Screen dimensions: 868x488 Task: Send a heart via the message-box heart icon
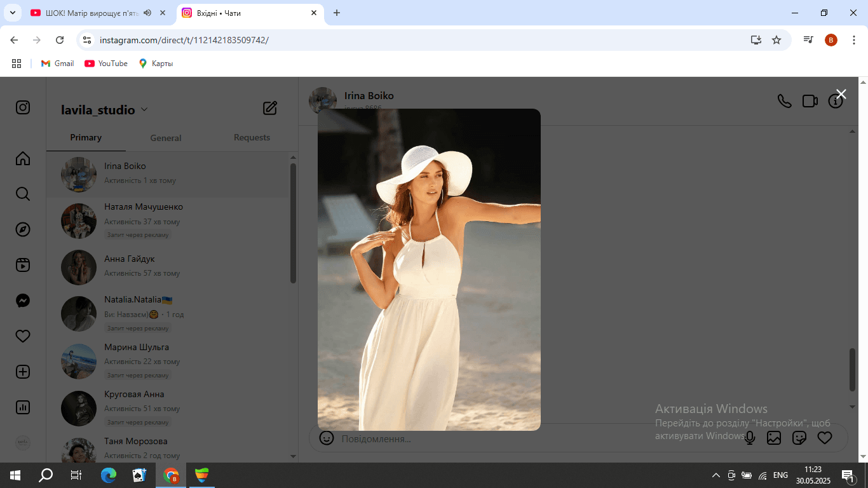[825, 438]
